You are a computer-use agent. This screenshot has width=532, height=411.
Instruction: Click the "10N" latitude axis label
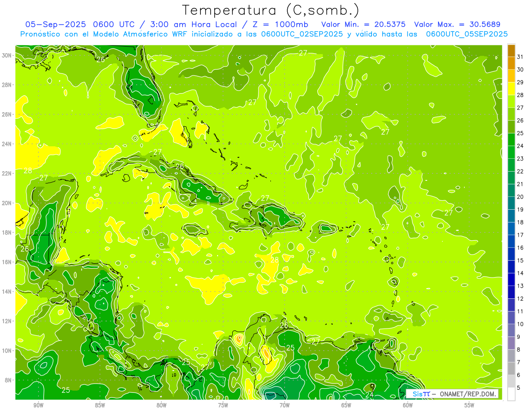coord(8,351)
